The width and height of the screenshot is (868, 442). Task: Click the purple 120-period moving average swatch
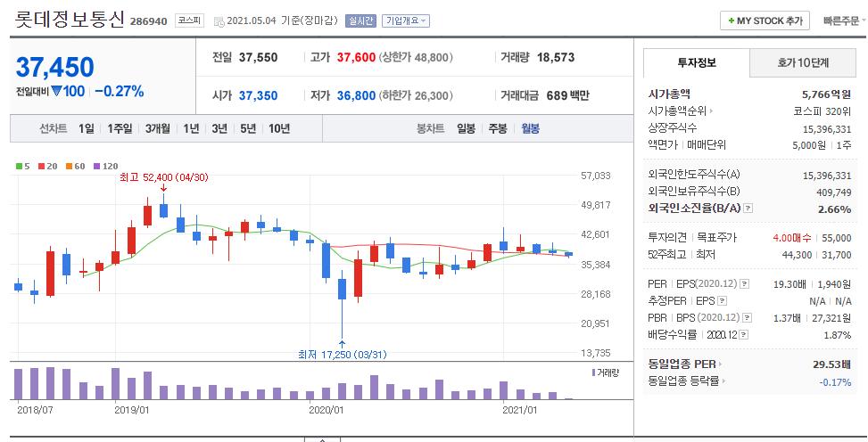[x=96, y=166]
